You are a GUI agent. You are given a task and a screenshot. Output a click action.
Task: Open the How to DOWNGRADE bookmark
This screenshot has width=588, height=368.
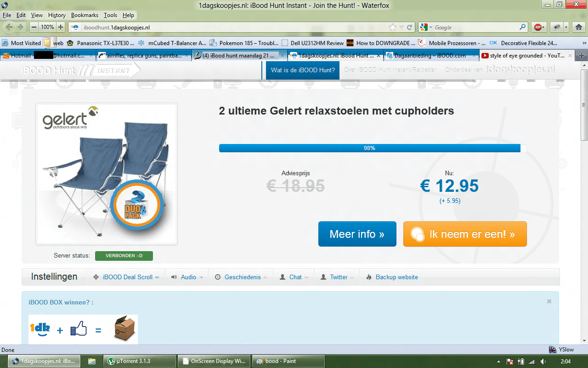(x=381, y=43)
